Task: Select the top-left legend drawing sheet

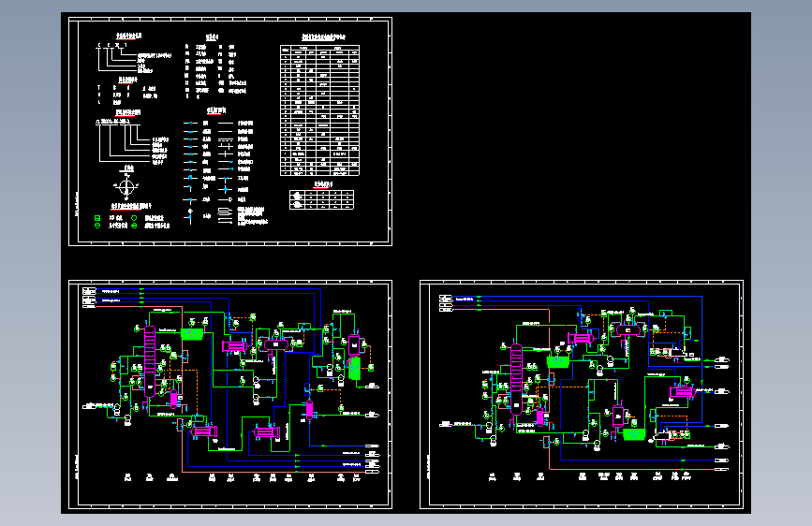Action: [x=230, y=131]
